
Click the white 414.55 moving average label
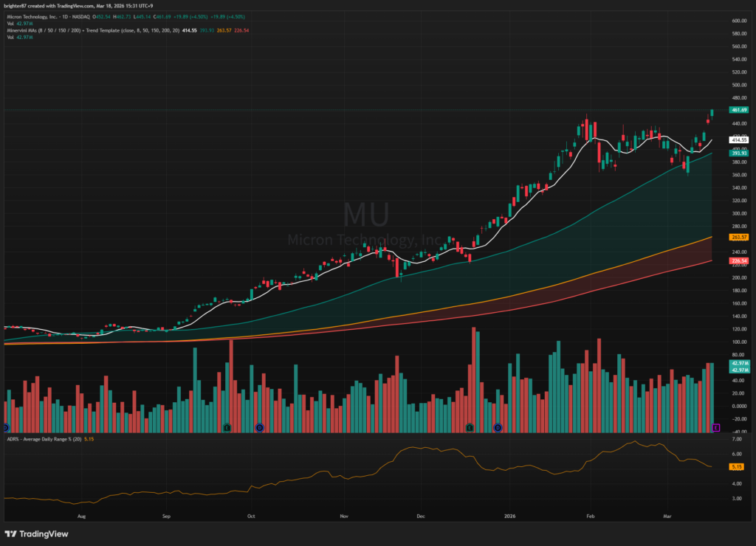tap(739, 139)
